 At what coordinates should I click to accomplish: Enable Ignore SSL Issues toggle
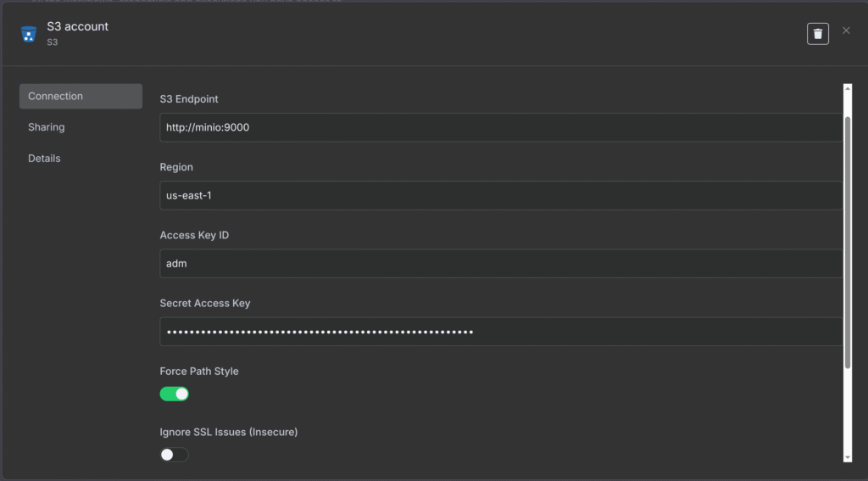click(175, 455)
